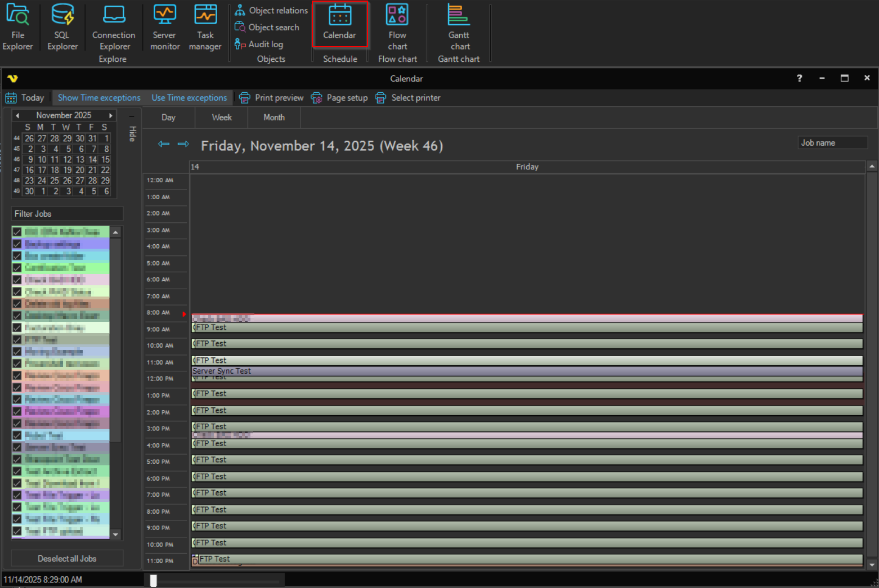Screen dimensions: 879x588
Task: Launch SQL Explorer from the ribbon
Action: click(62, 27)
